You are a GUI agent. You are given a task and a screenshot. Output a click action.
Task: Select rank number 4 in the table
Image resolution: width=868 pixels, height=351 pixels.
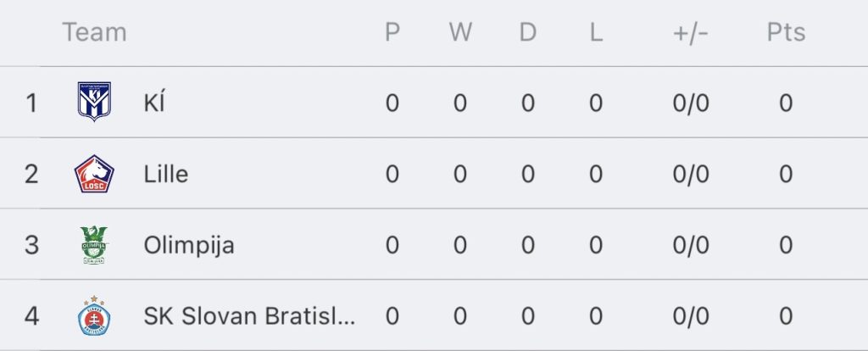[31, 316]
